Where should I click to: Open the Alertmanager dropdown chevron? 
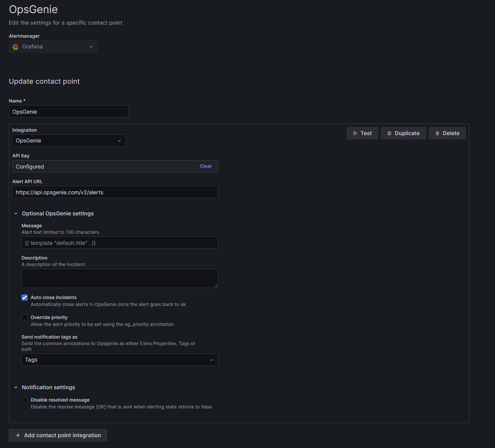pos(91,47)
